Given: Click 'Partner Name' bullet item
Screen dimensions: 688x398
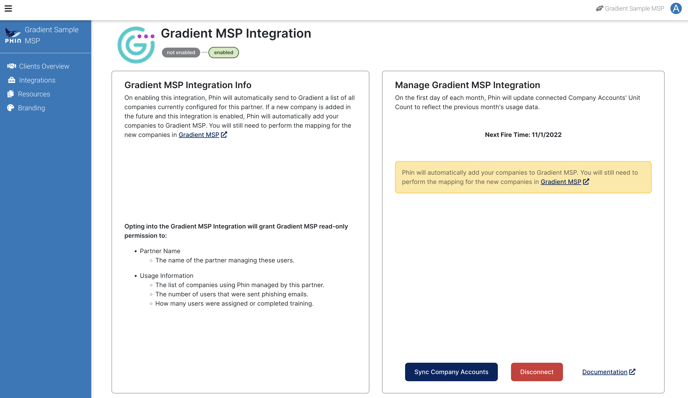Looking at the screenshot, I should coord(160,251).
